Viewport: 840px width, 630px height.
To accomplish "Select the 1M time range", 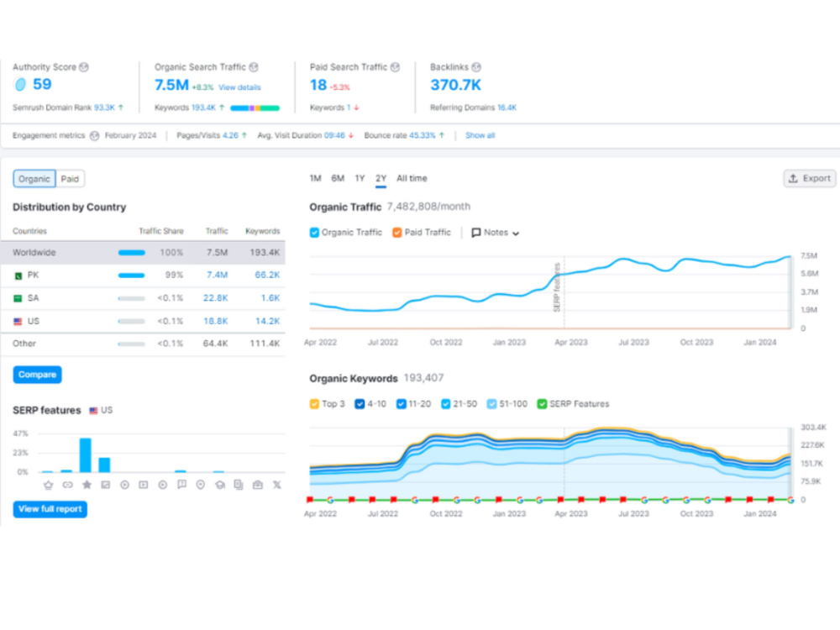I will point(316,178).
